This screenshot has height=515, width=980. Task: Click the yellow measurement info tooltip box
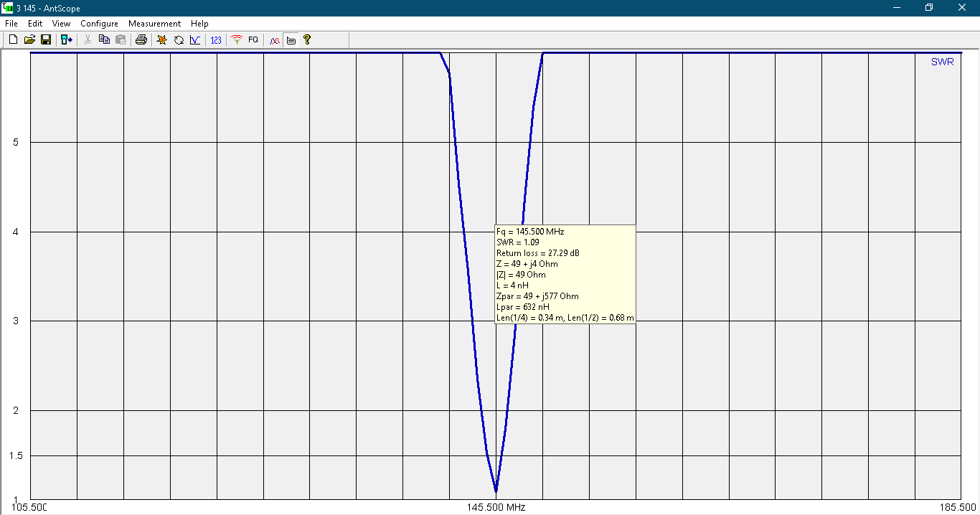[x=565, y=274]
